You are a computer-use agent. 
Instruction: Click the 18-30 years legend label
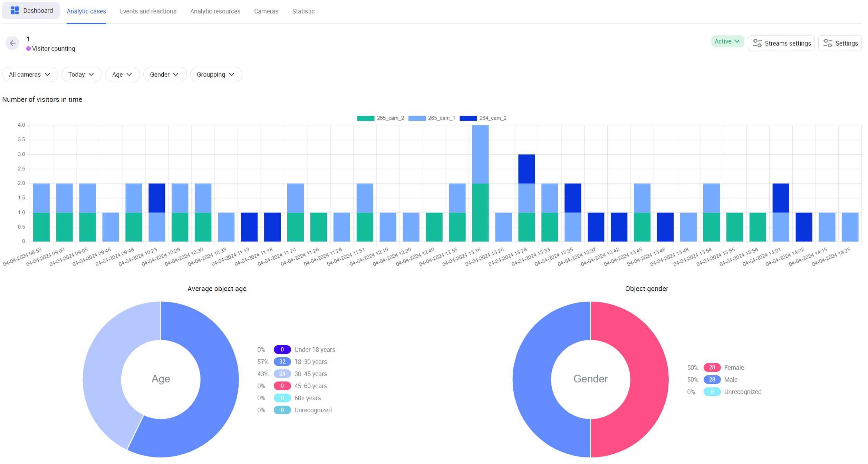(x=311, y=362)
